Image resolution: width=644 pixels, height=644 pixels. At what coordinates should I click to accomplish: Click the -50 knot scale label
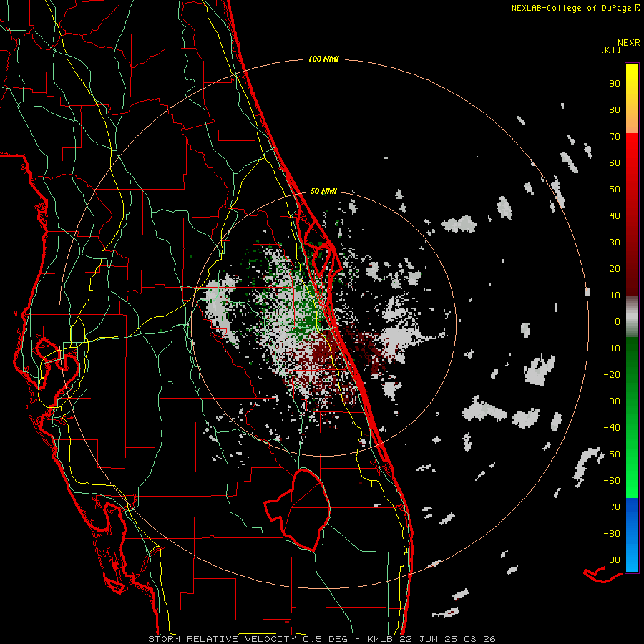coord(612,454)
